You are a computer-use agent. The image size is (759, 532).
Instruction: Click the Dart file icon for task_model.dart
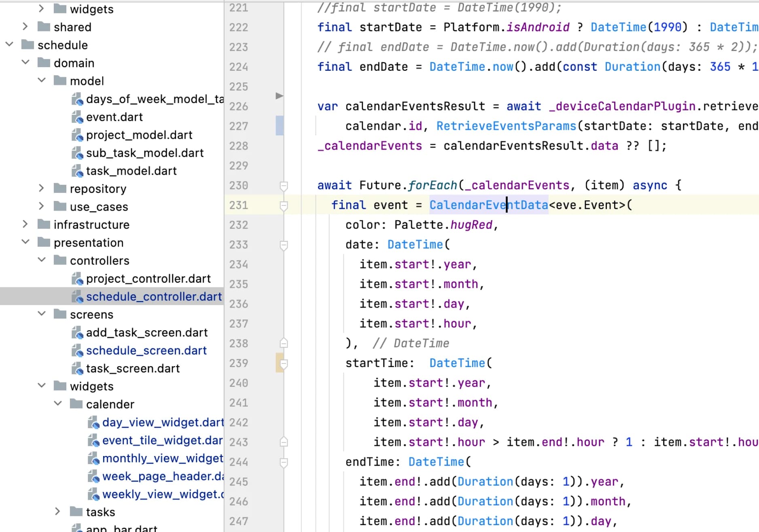pos(77,171)
